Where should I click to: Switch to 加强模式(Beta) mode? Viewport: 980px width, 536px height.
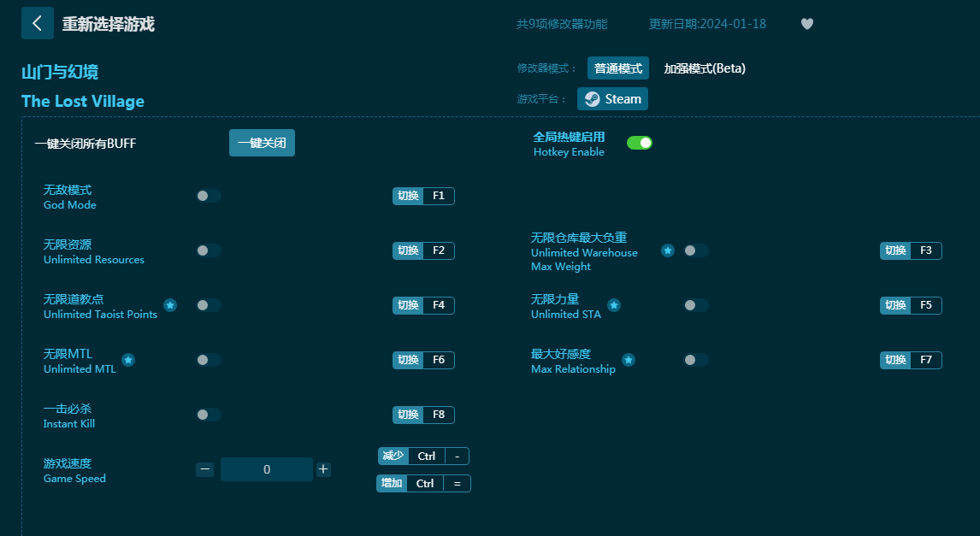tap(705, 68)
